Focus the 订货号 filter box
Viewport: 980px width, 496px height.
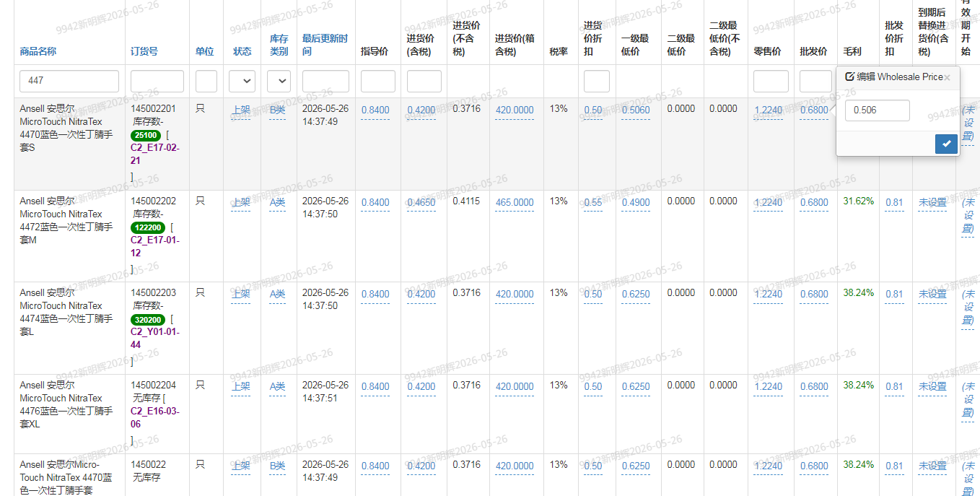click(x=157, y=81)
